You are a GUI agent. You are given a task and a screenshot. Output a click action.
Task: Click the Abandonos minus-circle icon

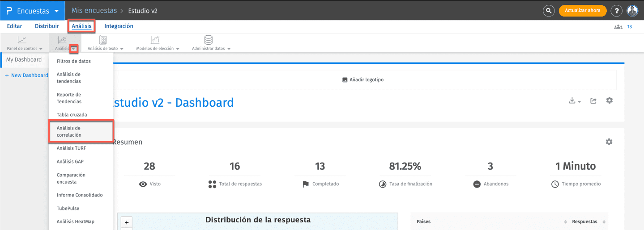(x=477, y=184)
